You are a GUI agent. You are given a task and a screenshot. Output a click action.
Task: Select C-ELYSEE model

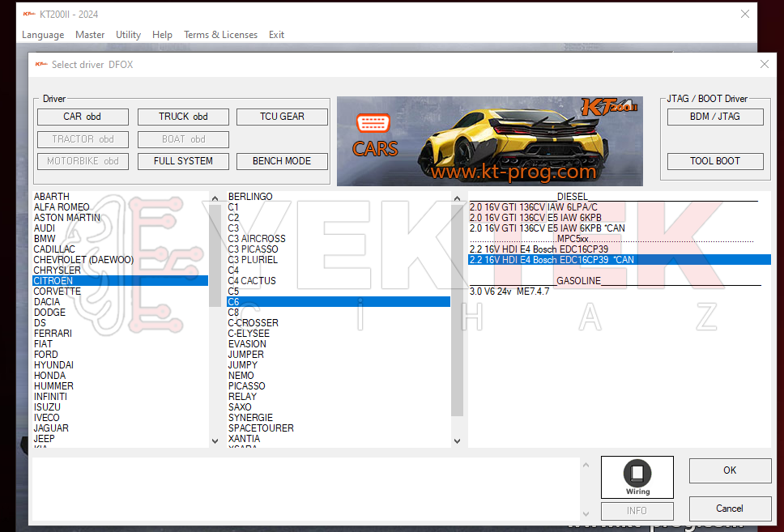point(339,333)
